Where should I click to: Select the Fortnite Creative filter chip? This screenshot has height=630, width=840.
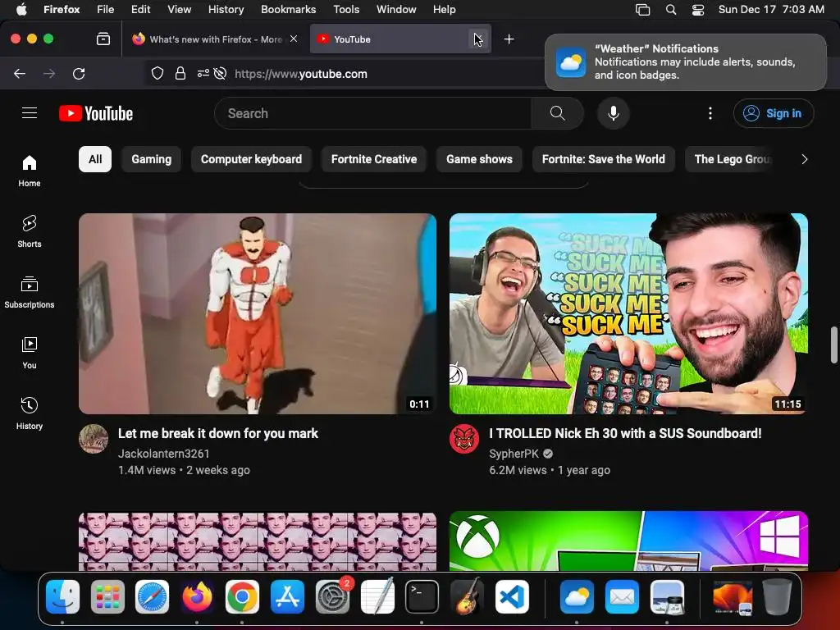(374, 159)
